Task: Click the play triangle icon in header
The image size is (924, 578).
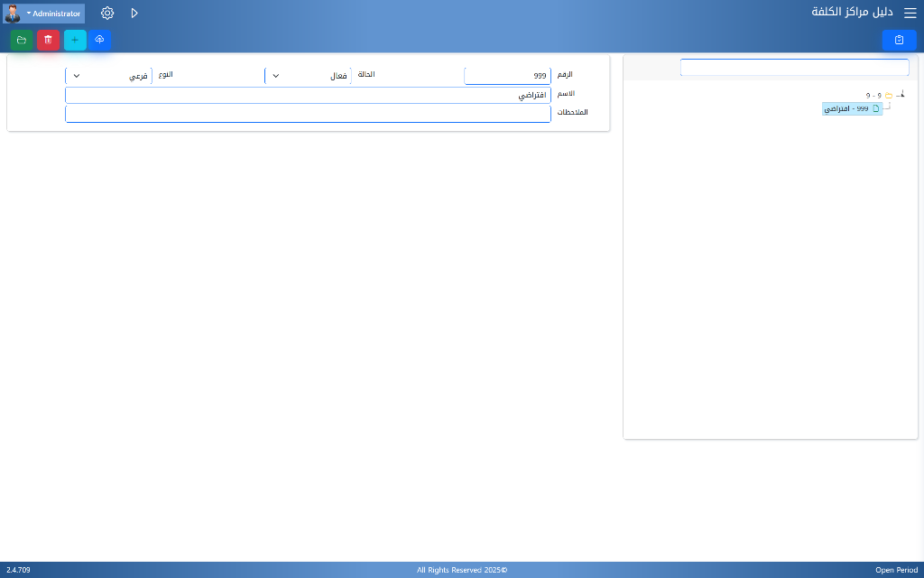Action: pyautogui.click(x=134, y=14)
